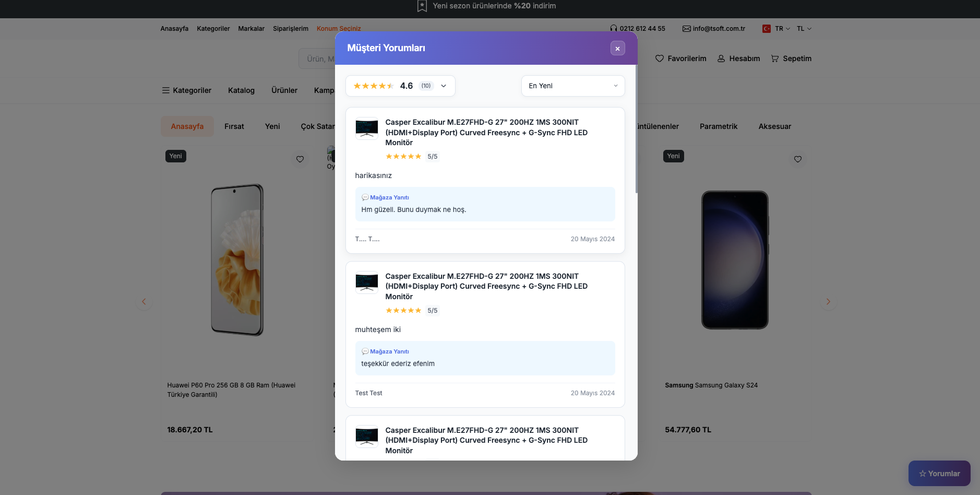This screenshot has width=980, height=495.
Task: Click the product search input field
Action: point(317,59)
